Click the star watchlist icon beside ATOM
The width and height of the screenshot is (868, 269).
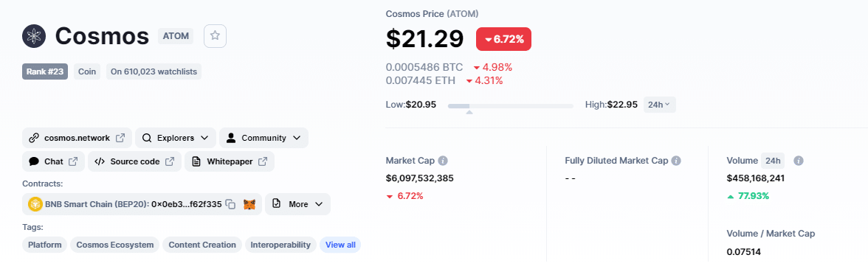pos(215,36)
